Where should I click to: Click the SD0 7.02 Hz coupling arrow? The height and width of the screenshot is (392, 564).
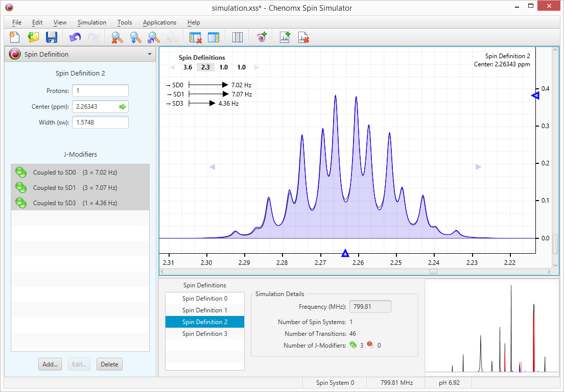208,85
